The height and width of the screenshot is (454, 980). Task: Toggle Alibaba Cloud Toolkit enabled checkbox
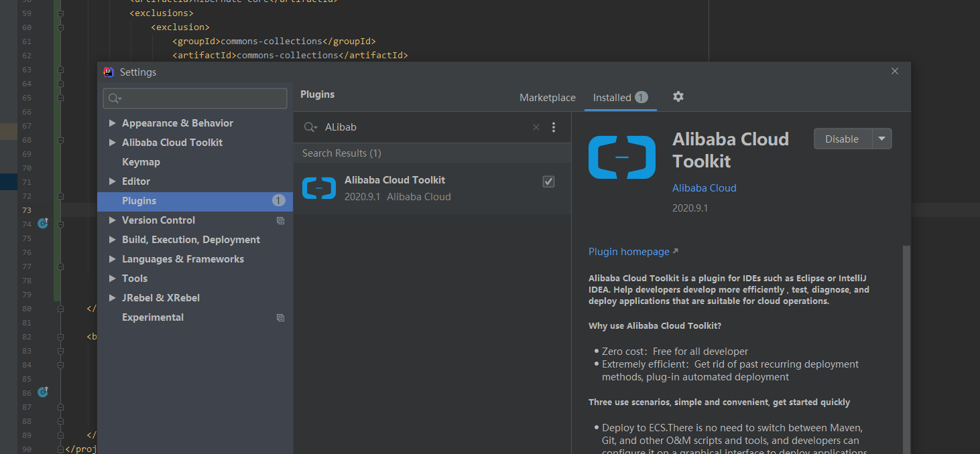[548, 181]
